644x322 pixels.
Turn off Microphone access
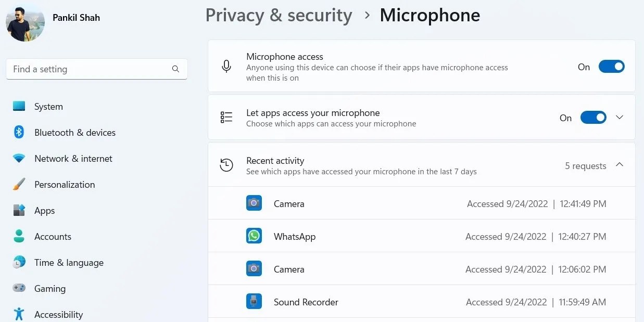pos(611,66)
